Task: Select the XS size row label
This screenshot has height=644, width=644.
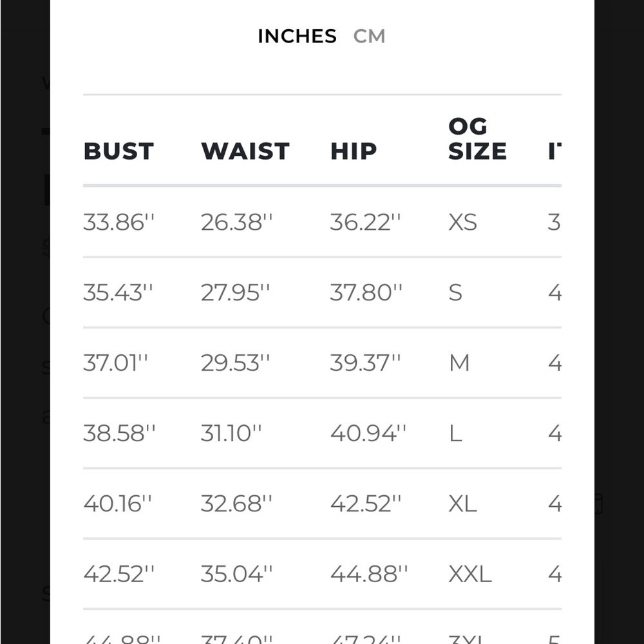Action: click(x=462, y=222)
